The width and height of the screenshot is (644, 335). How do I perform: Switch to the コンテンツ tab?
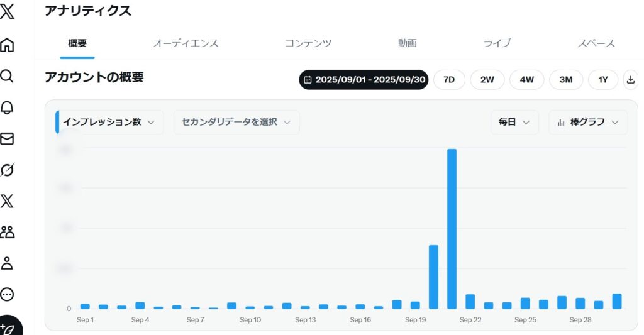[308, 43]
